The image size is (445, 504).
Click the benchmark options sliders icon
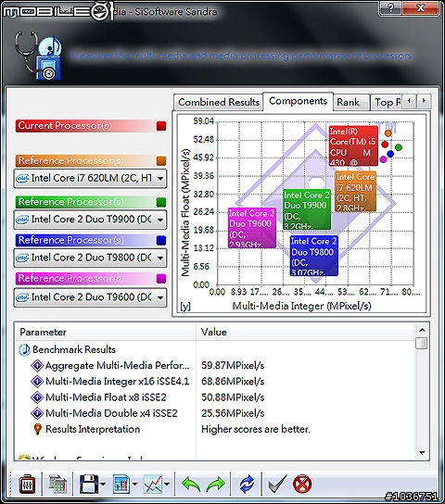pyautogui.click(x=27, y=484)
